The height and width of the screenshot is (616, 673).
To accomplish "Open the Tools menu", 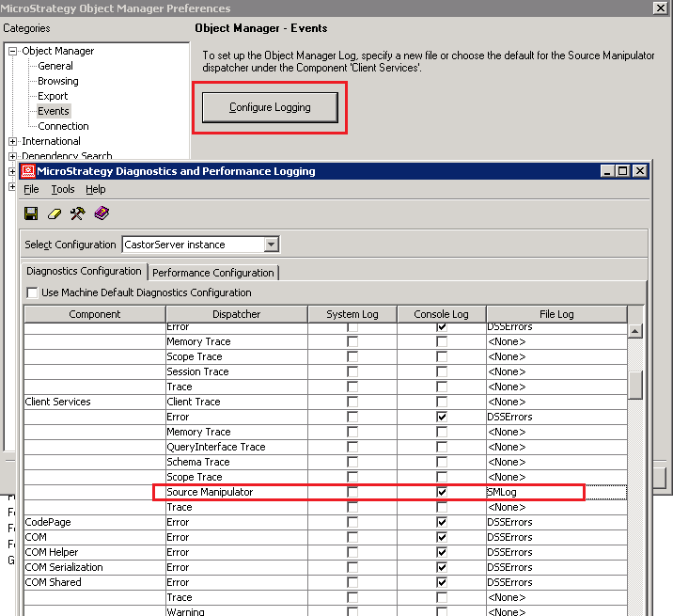I will 62,189.
